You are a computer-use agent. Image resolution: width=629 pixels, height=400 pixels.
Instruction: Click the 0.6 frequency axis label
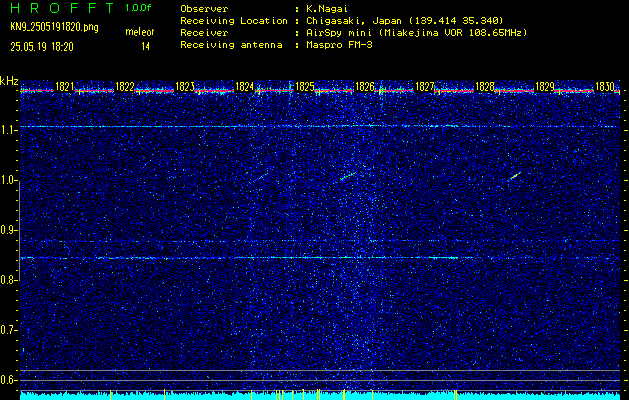(x=8, y=380)
